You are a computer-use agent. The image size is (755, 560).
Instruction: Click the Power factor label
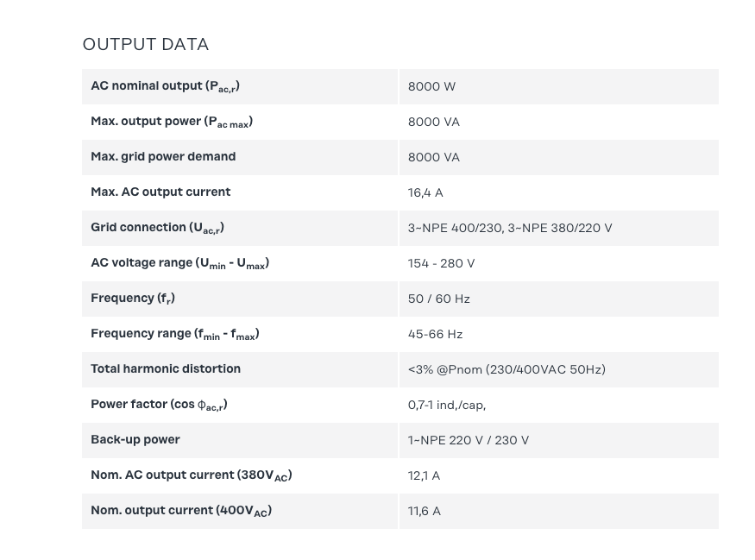point(159,405)
